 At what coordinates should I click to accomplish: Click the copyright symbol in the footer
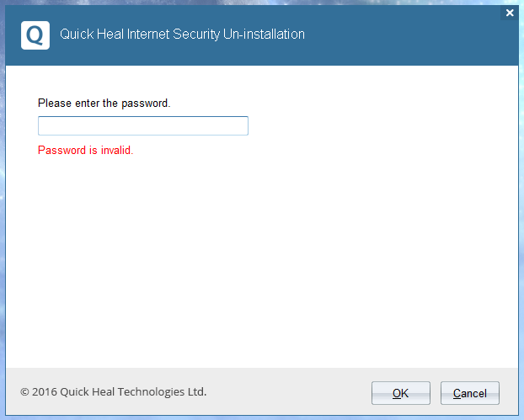point(24,392)
